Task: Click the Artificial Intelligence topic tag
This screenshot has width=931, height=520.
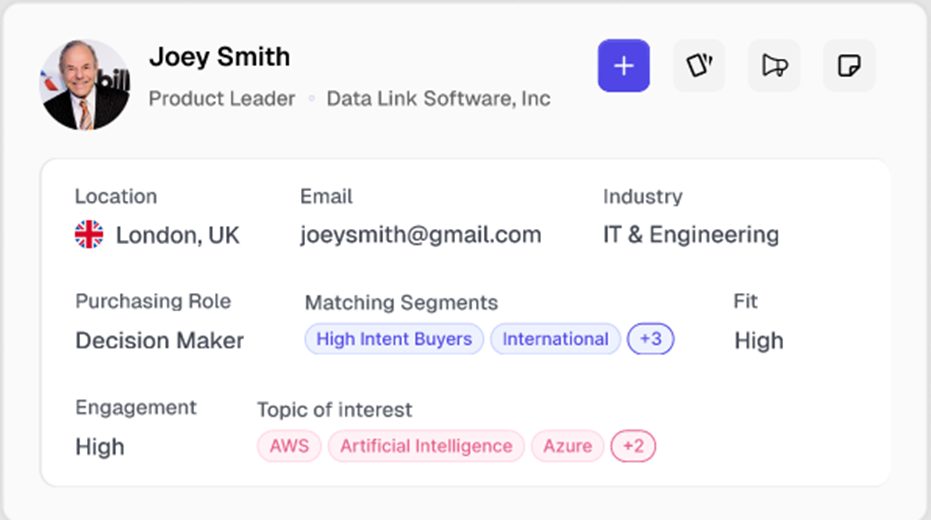Action: click(426, 446)
